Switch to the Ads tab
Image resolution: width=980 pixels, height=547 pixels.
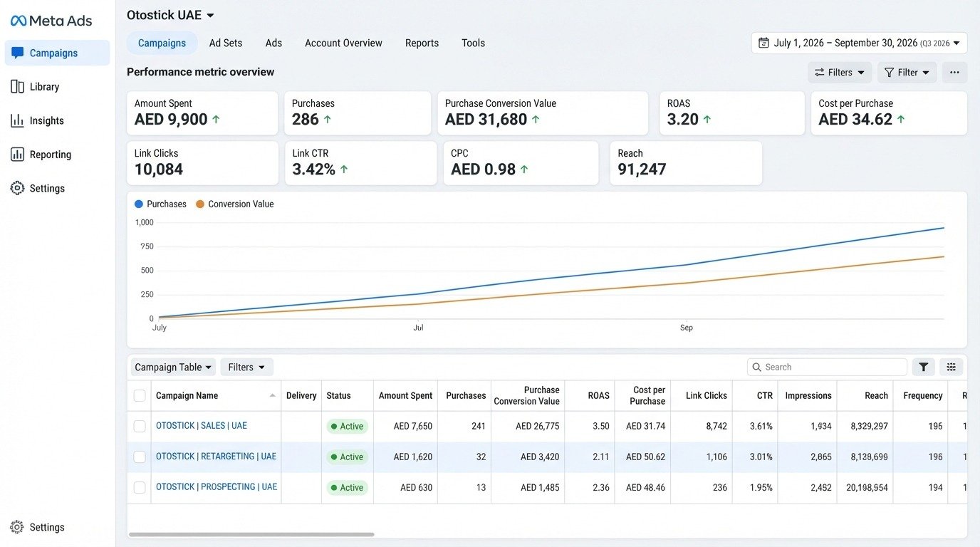coord(273,43)
